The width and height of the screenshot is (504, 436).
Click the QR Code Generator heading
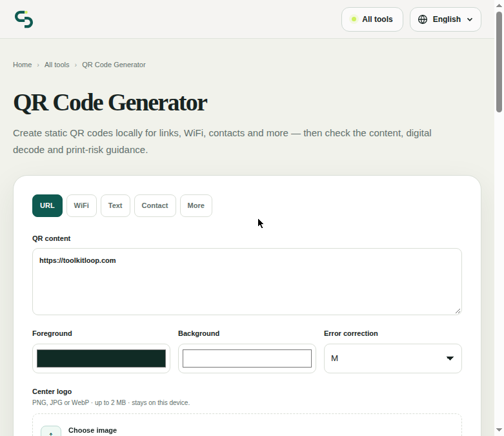point(110,103)
